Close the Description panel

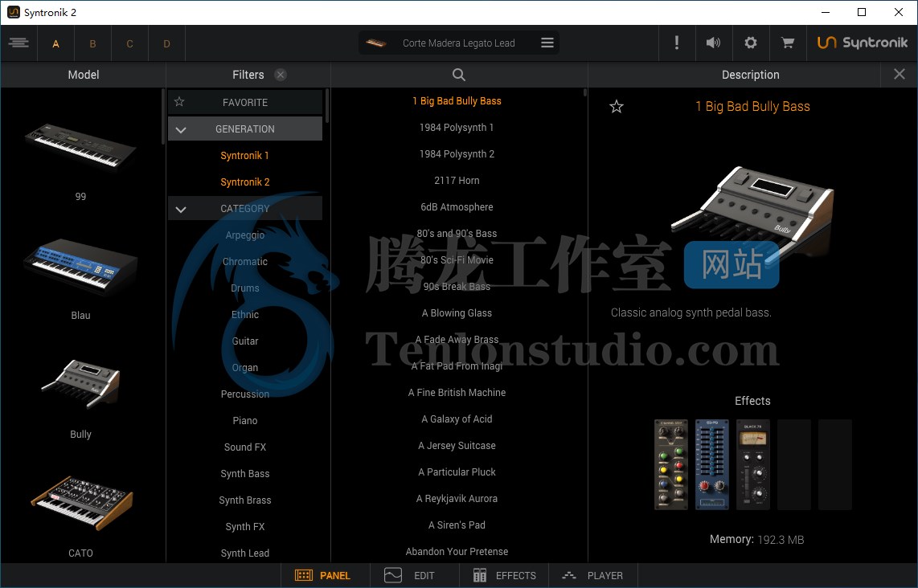pos(900,74)
